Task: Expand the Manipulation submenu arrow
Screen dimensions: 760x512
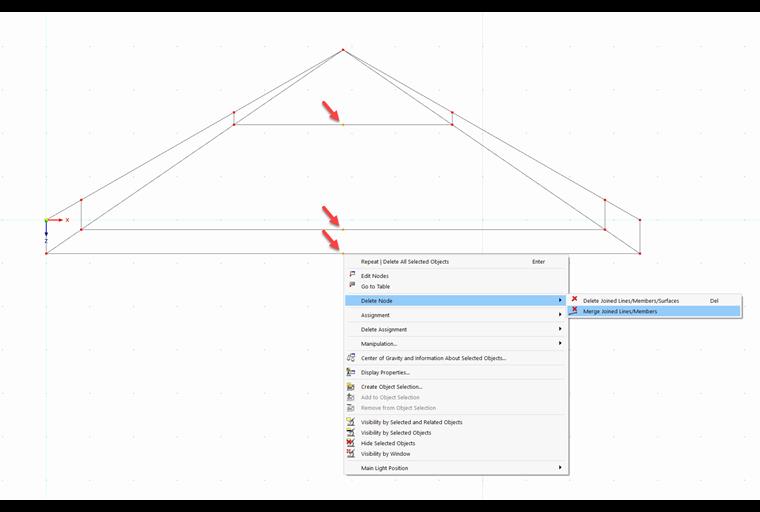Action: [560, 343]
